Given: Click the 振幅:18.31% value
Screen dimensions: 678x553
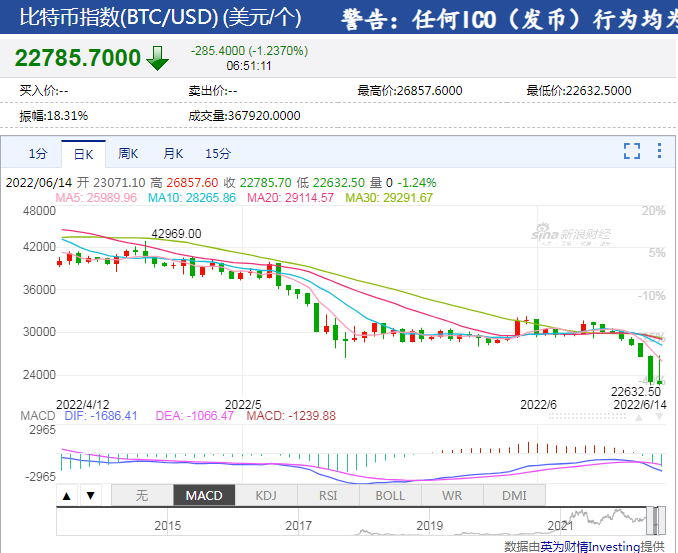Looking at the screenshot, I should pyautogui.click(x=54, y=116).
